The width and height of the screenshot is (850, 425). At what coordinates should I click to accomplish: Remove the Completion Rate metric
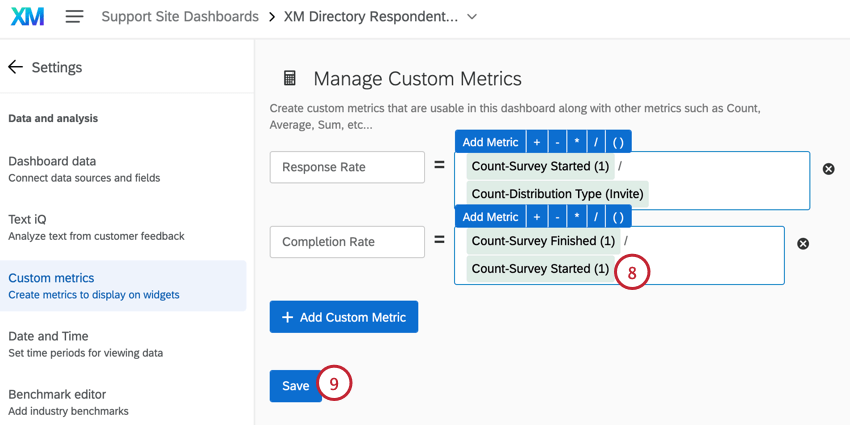(x=803, y=244)
